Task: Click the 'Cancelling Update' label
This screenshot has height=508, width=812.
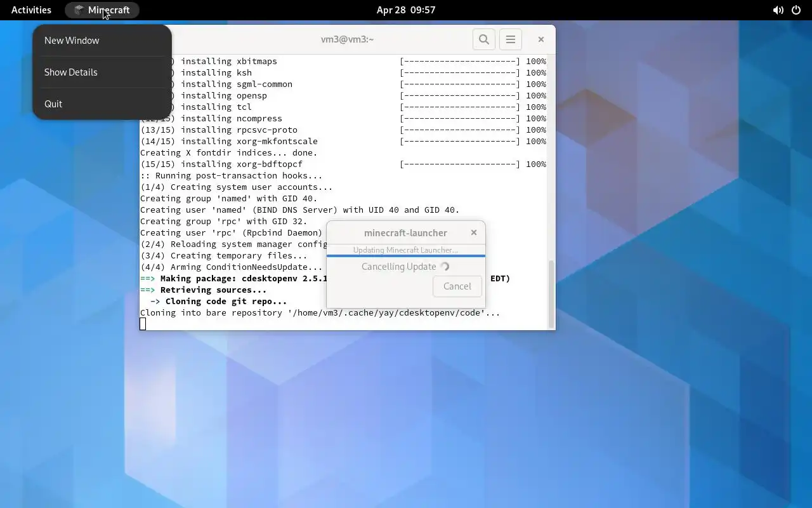Action: 399,267
